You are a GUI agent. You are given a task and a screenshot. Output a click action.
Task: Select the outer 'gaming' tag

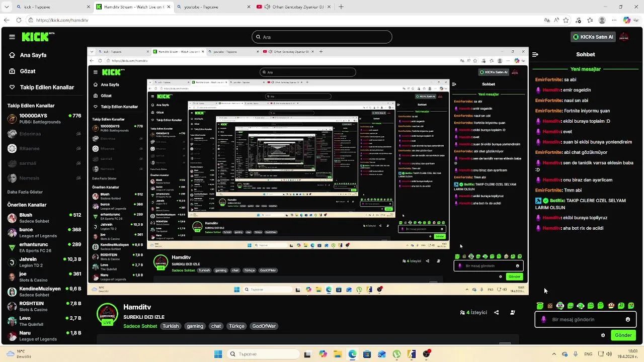pos(195,326)
